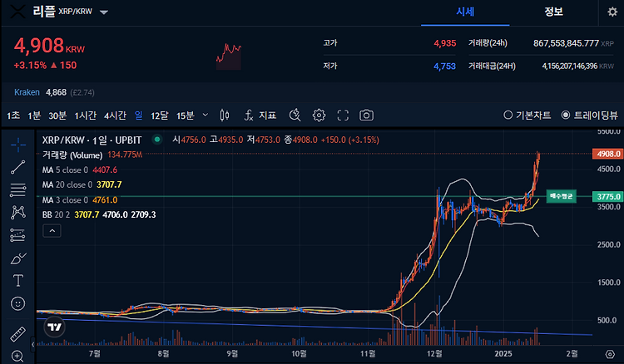
Task: Select 트레이딩뷰 radio option
Action: coord(589,116)
